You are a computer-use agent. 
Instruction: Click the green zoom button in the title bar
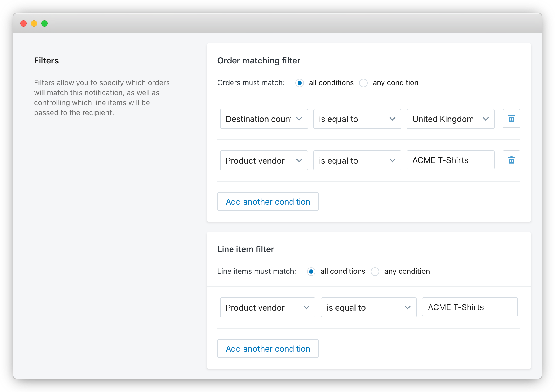pos(45,23)
